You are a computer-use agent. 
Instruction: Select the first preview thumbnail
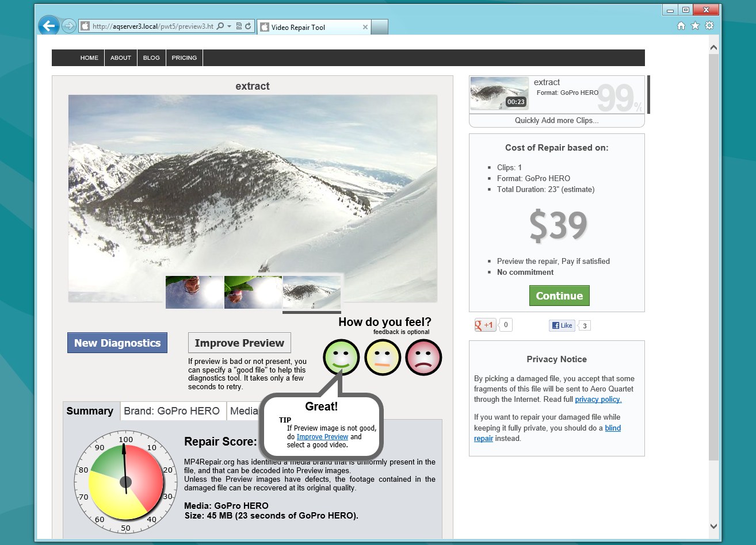click(194, 292)
